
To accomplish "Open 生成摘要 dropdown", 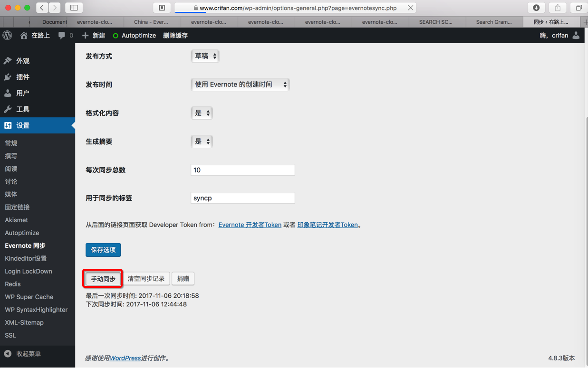I will (202, 142).
